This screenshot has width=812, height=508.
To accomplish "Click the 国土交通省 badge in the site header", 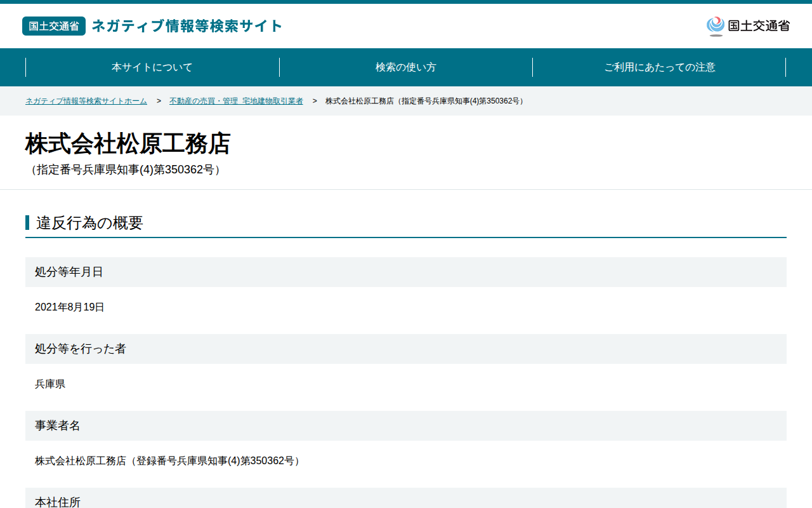I will 54,26.
